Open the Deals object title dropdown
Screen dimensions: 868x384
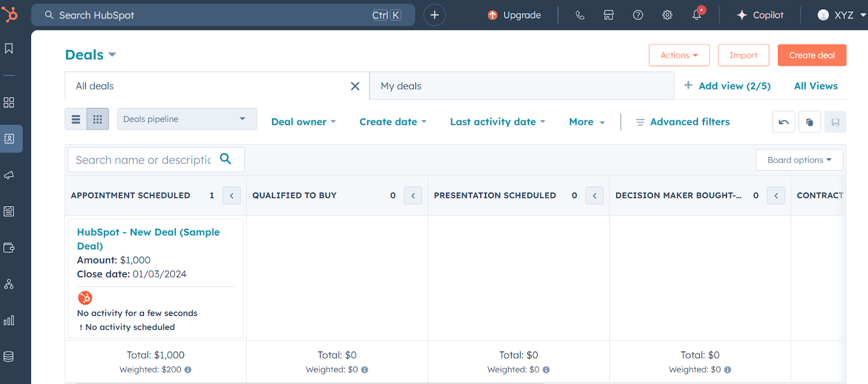click(91, 55)
